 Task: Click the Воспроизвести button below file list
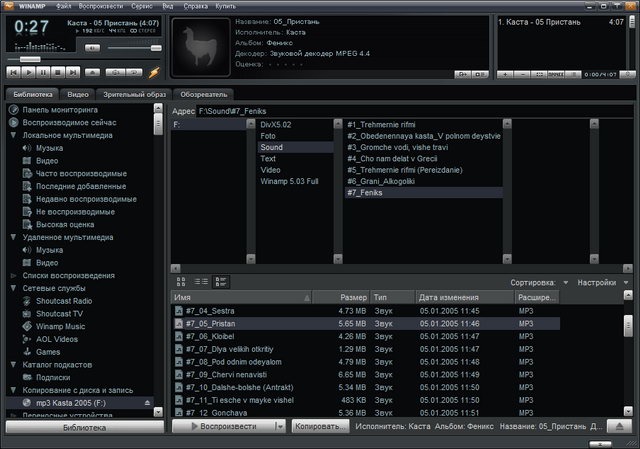223,426
